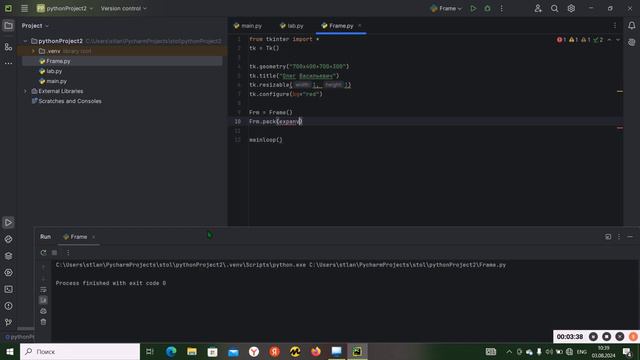
Task: Select the Run tab label
Action: [45, 237]
